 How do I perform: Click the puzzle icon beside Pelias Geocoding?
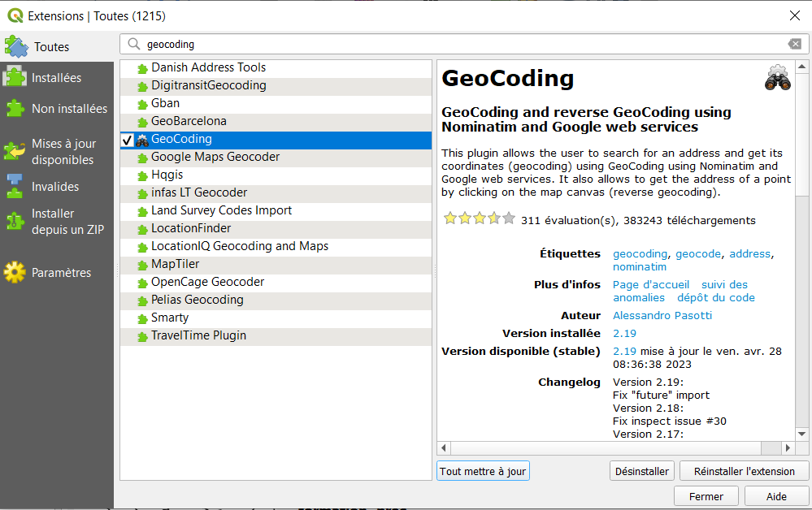tap(142, 301)
